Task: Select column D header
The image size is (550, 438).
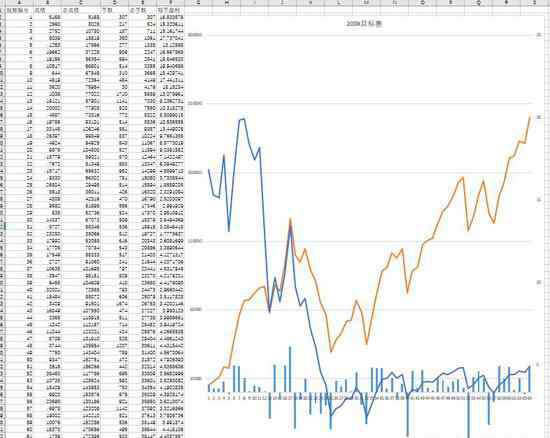Action: pos(115,3)
